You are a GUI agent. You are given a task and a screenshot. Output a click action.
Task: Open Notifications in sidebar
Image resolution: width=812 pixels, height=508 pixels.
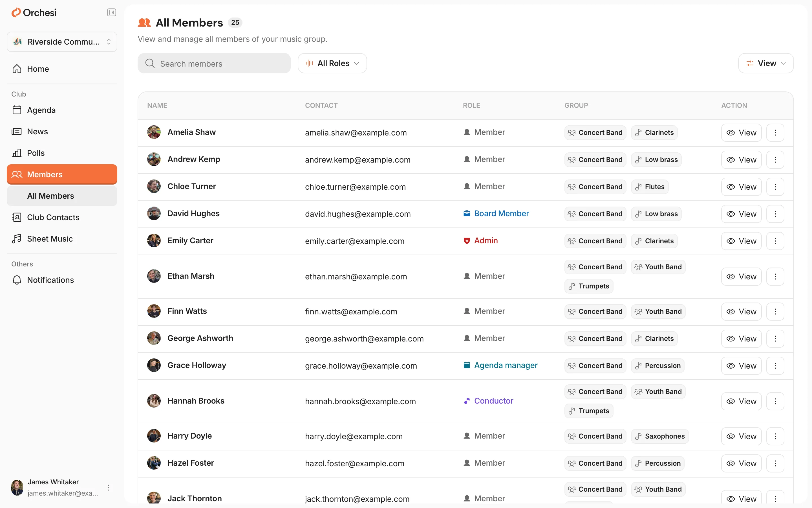62,280
